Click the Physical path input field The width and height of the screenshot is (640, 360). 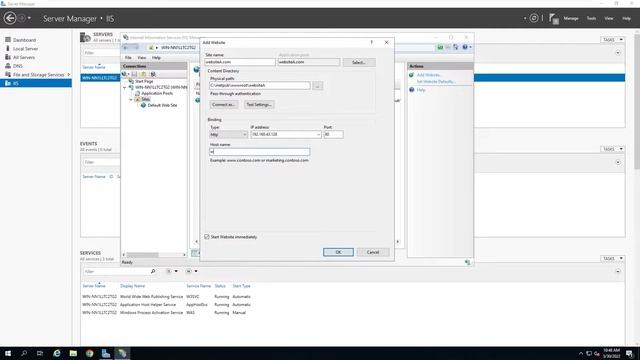coord(260,86)
